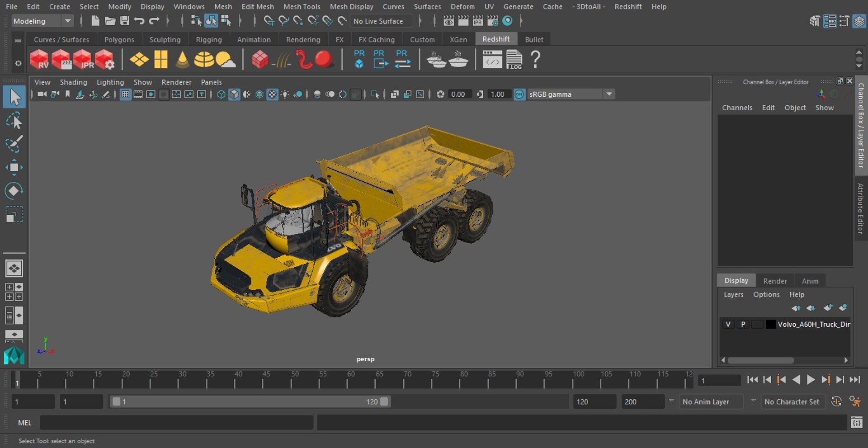
Task: Toggle the auto keyframe button
Action: (x=836, y=401)
